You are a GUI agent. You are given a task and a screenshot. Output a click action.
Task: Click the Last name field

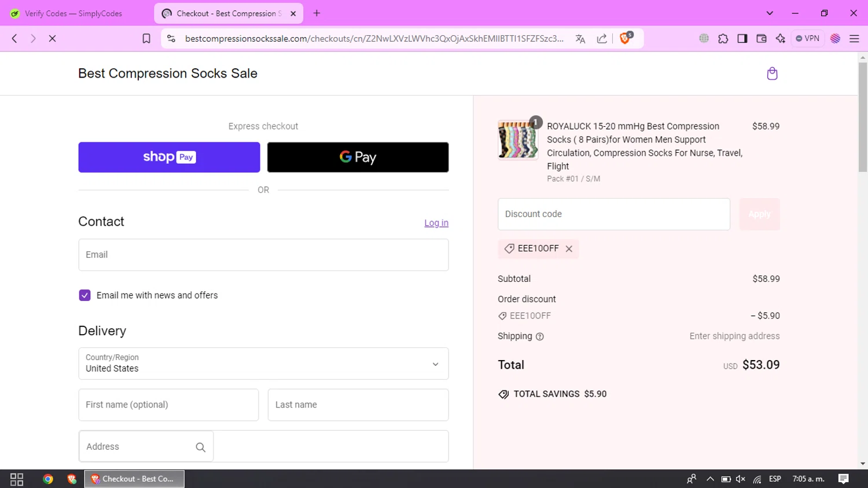pyautogui.click(x=358, y=405)
